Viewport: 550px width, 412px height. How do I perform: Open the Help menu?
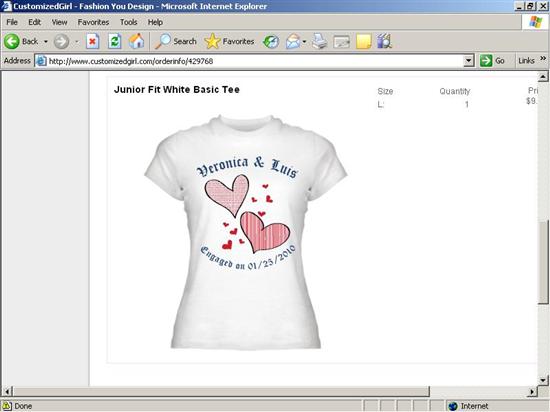click(155, 22)
